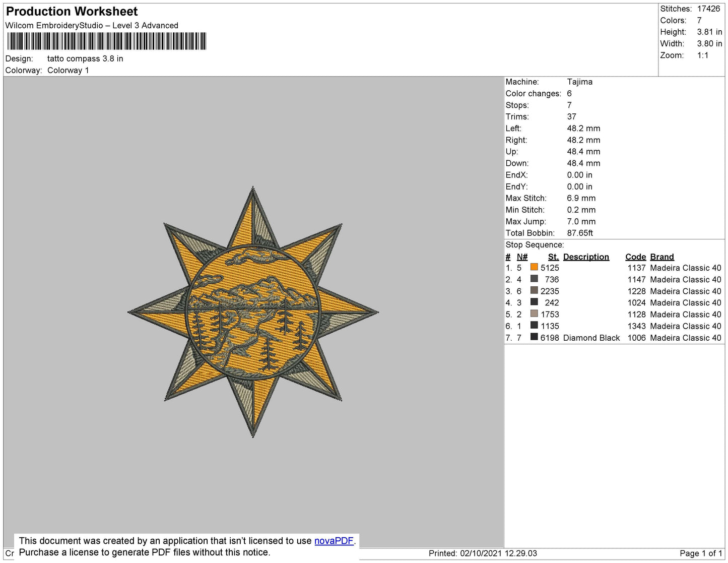The height and width of the screenshot is (563, 728).
Task: Click the 'Production Worksheet' title
Action: tap(72, 12)
